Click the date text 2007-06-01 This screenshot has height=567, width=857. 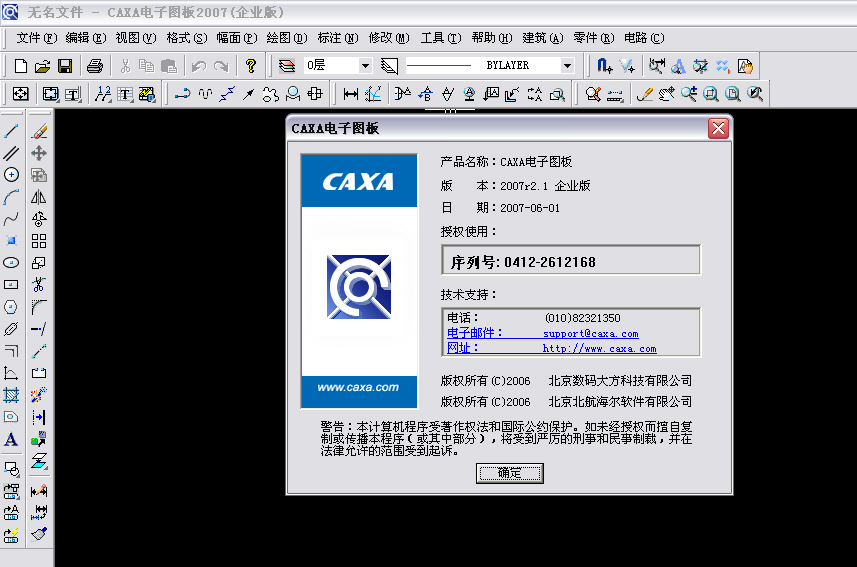coord(530,208)
